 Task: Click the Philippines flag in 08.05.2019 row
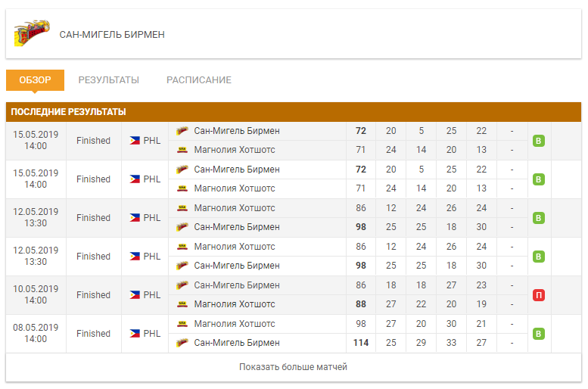tap(135, 334)
